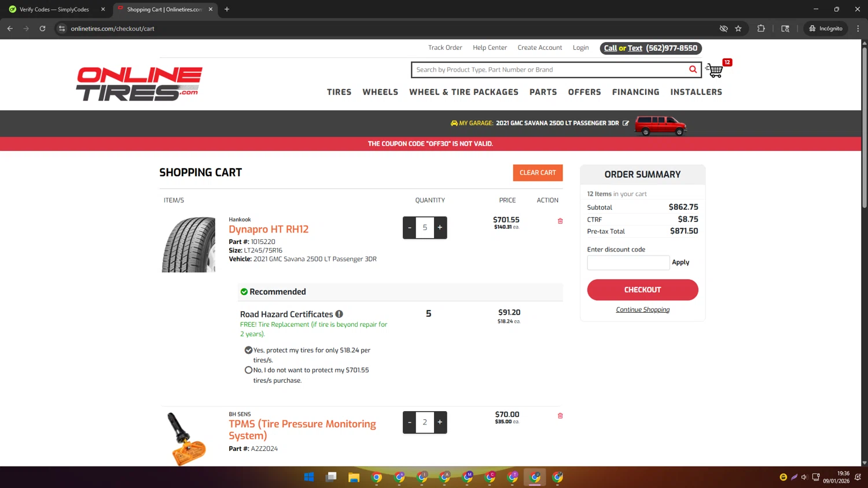Viewport: 868px width, 488px height.
Task: Click the Online Tires logo
Action: tap(139, 84)
